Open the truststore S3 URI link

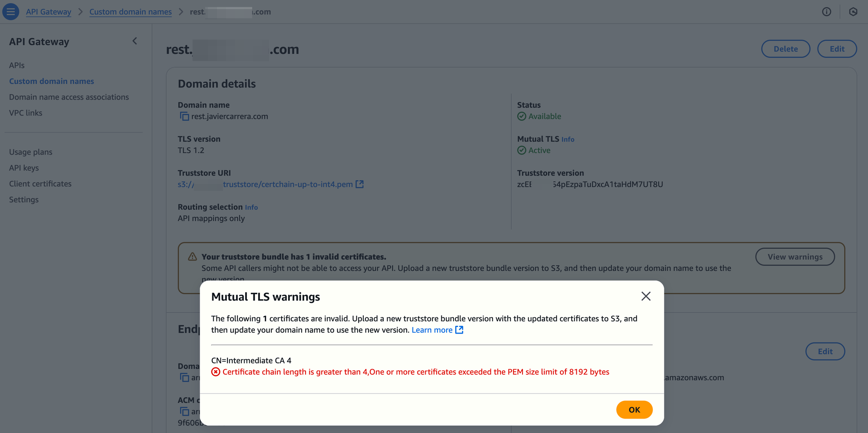pos(265,184)
